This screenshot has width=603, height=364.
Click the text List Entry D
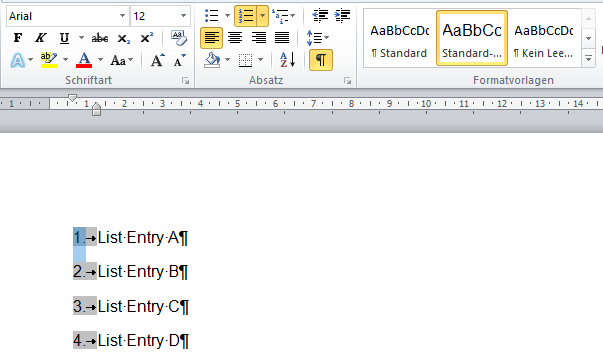[138, 341]
